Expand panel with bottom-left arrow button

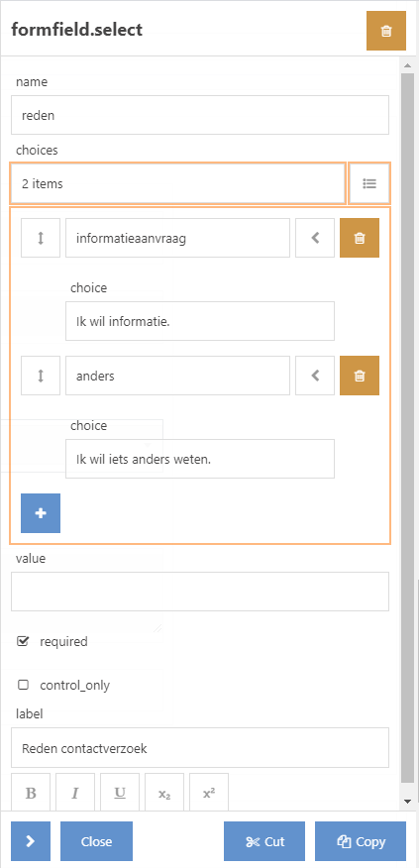[x=31, y=841]
